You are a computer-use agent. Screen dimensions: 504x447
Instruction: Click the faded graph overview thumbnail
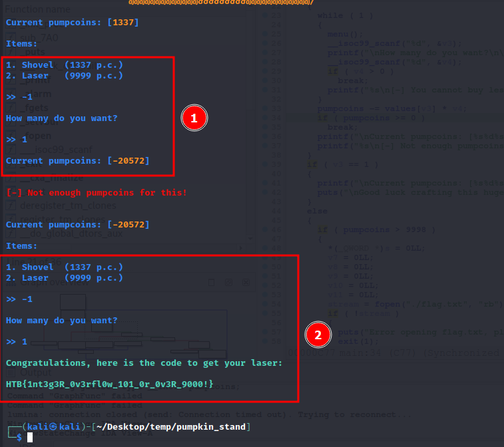tap(133, 326)
